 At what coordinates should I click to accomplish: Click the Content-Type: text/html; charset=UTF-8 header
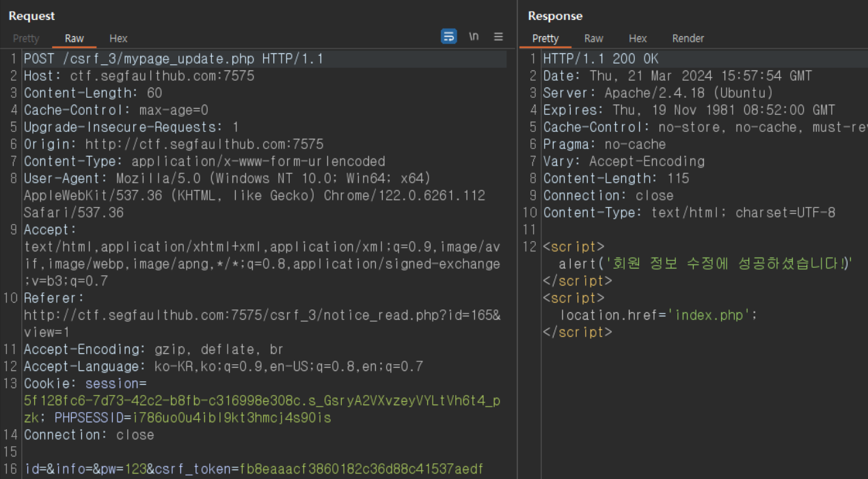click(x=689, y=213)
